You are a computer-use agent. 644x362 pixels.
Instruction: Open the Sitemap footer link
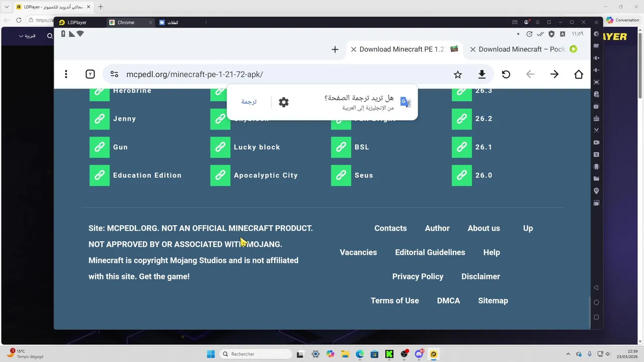click(x=493, y=301)
